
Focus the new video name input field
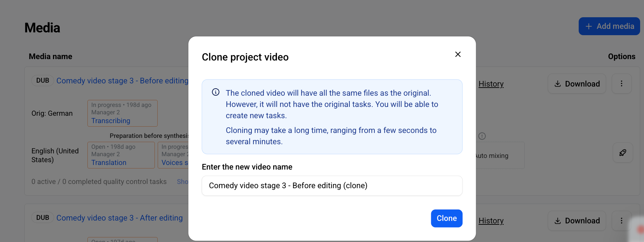(x=332, y=186)
